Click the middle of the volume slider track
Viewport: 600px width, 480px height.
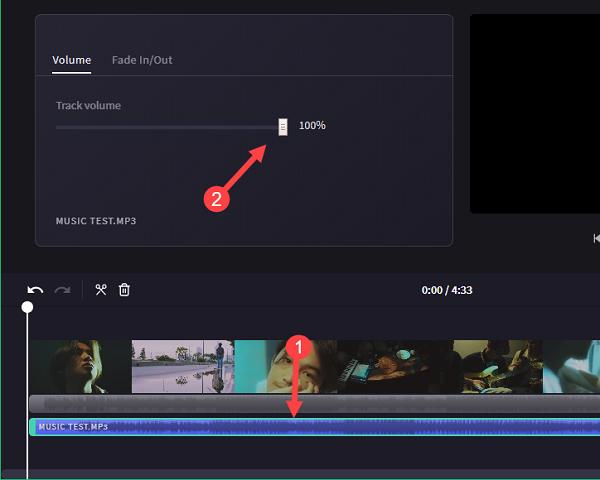tap(168, 127)
